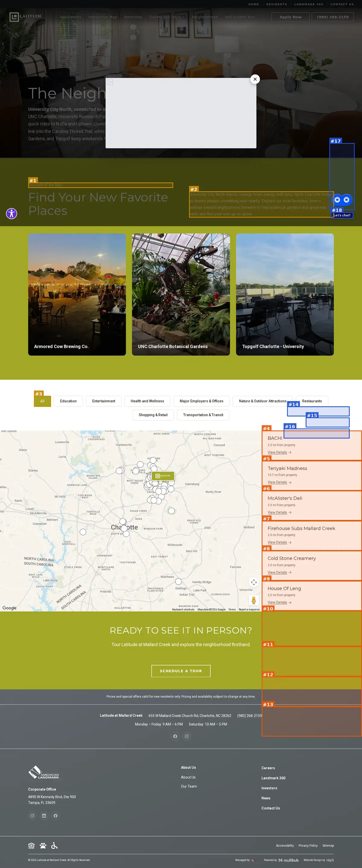Open the property address link

[190, 715]
